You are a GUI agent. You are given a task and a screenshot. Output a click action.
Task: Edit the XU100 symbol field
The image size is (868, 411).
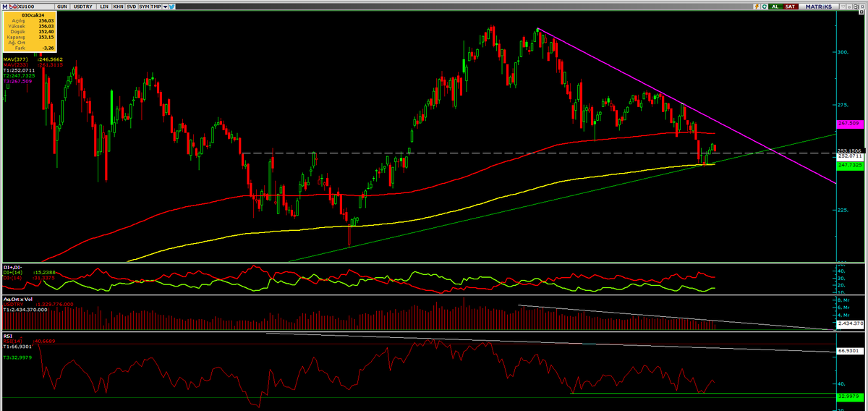click(35, 7)
